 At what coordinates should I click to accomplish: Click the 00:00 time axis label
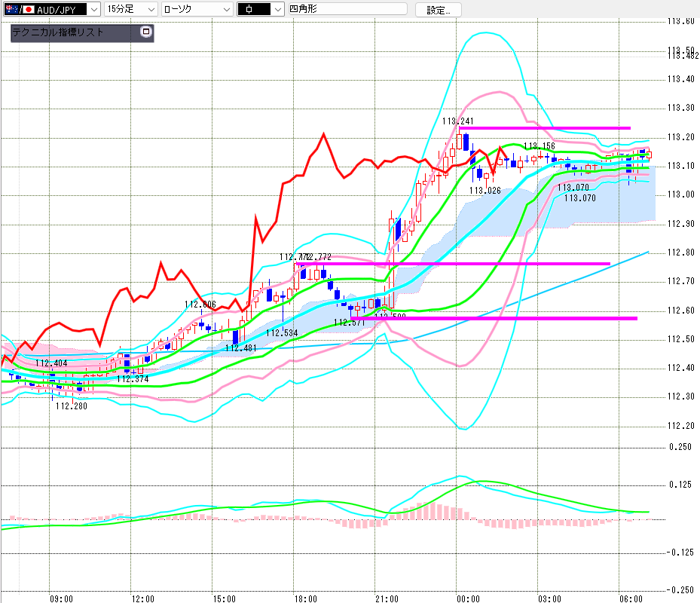click(x=468, y=598)
